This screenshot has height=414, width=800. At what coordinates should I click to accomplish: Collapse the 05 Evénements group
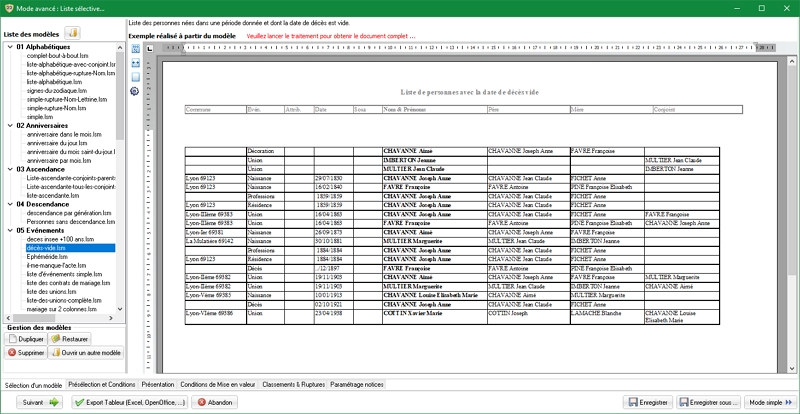(10, 230)
